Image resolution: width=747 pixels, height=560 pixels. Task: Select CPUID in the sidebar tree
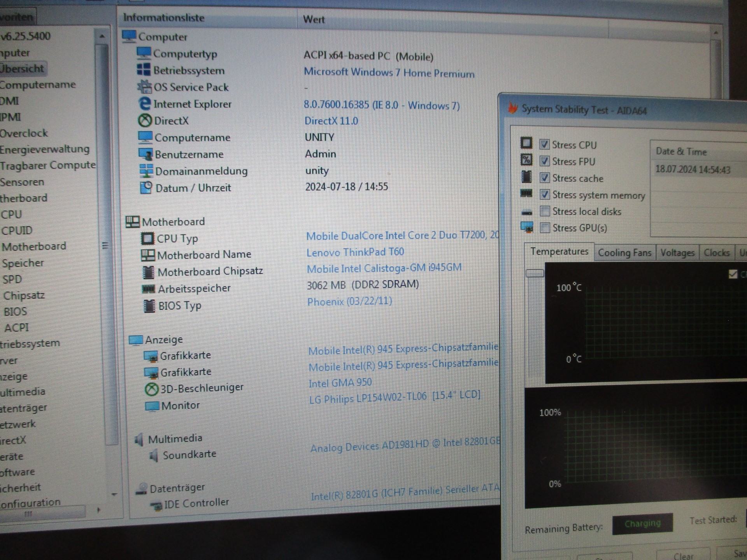click(x=17, y=231)
